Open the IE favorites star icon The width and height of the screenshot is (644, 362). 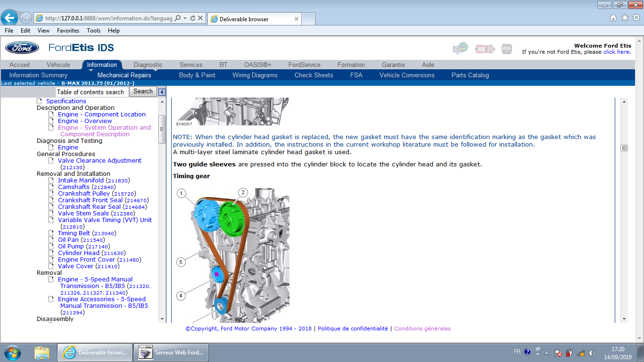coord(625,18)
